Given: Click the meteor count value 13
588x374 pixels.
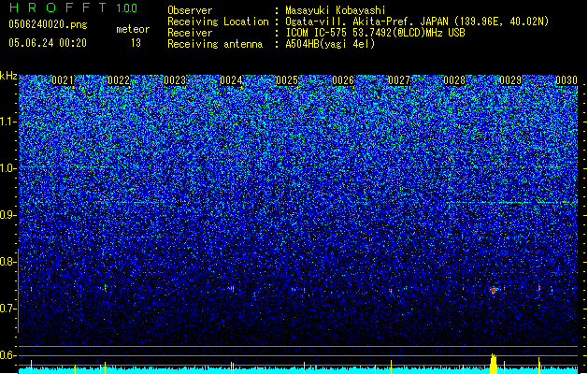Looking at the screenshot, I should pos(136,43).
